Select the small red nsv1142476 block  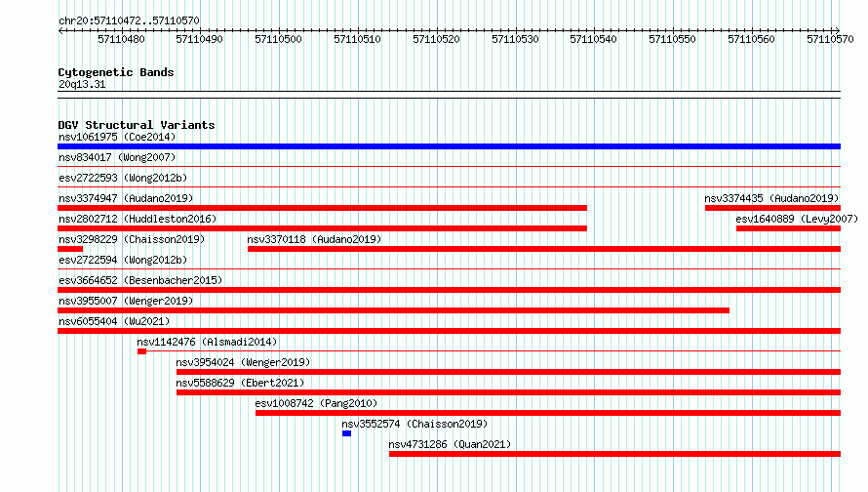141,351
